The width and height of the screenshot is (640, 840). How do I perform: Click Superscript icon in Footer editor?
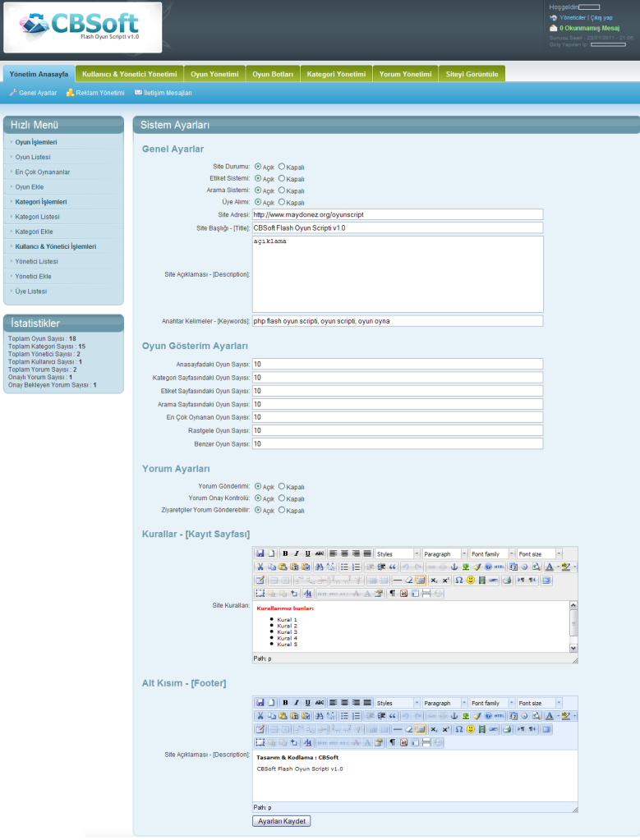[x=445, y=729]
